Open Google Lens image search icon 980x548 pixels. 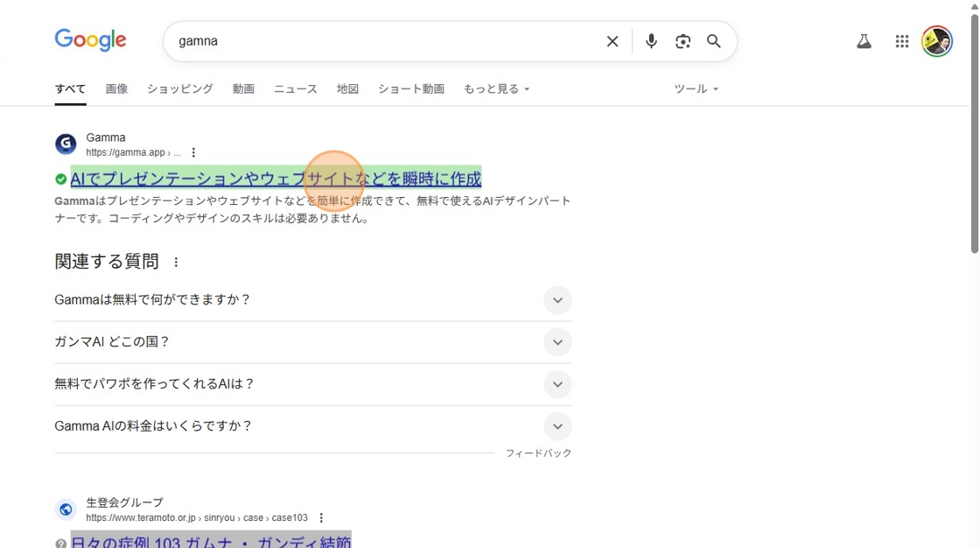click(683, 41)
